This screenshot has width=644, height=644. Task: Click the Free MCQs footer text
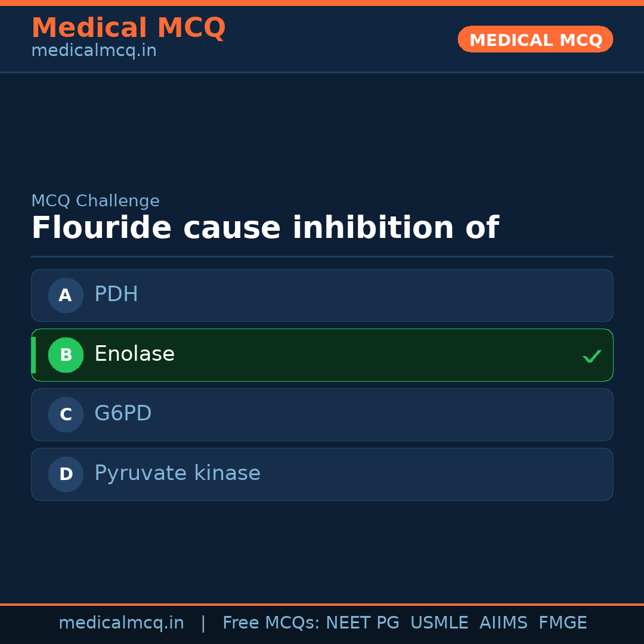(271, 623)
